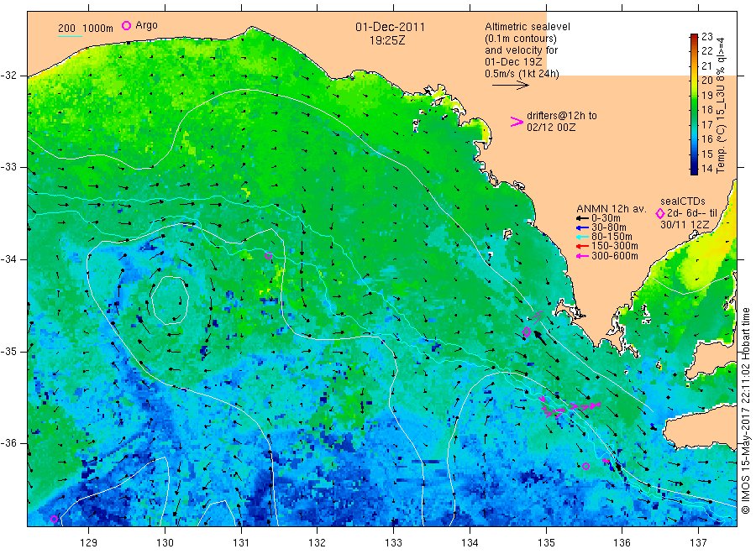Click the seal CTD diamond marker on the map
This screenshot has width=756, height=554.
[527, 332]
